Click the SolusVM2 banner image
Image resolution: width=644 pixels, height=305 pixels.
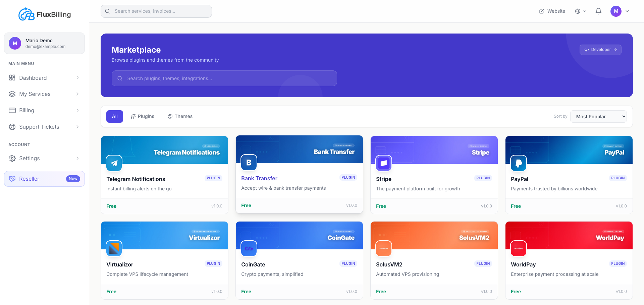pos(434,235)
